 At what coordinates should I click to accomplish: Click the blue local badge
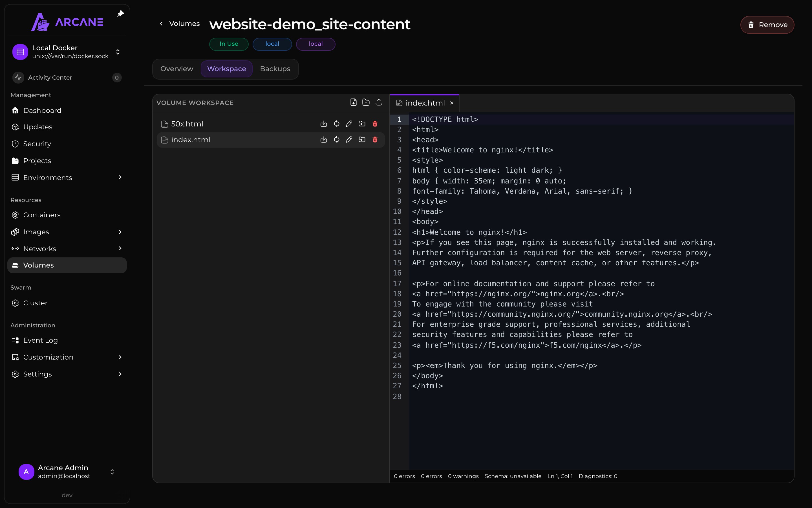point(272,44)
